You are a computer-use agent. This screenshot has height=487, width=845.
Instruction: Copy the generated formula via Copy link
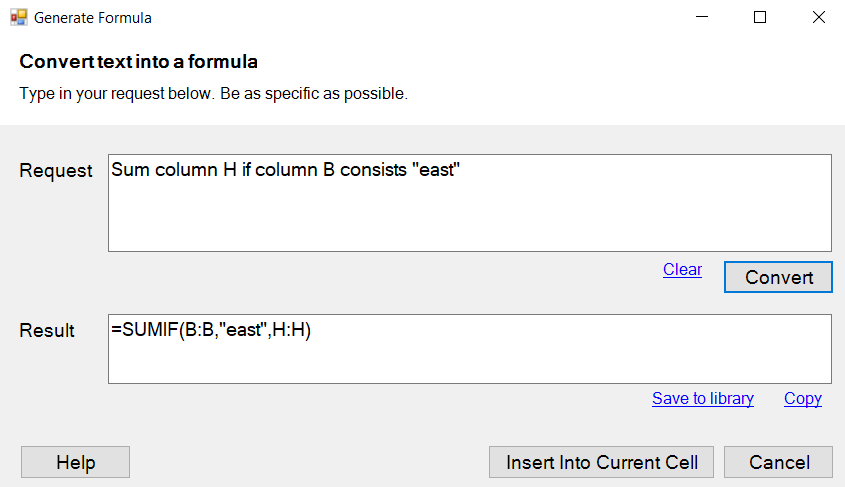[x=803, y=399]
